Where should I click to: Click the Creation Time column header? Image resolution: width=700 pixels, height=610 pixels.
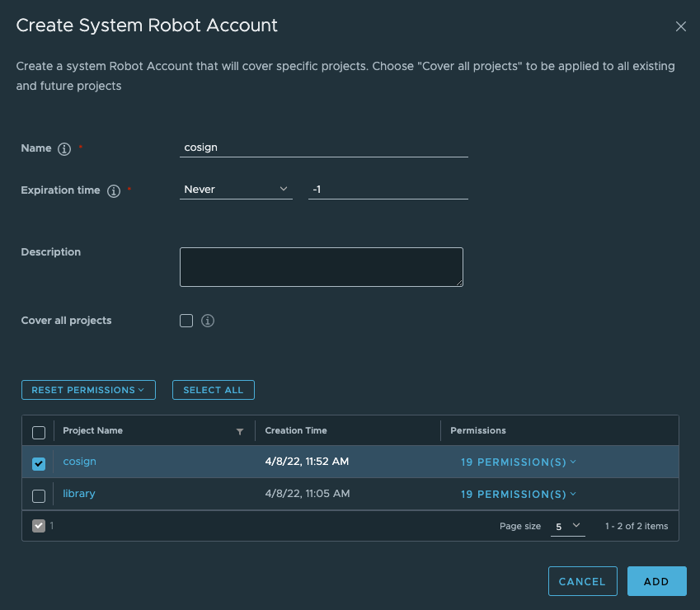(x=296, y=430)
